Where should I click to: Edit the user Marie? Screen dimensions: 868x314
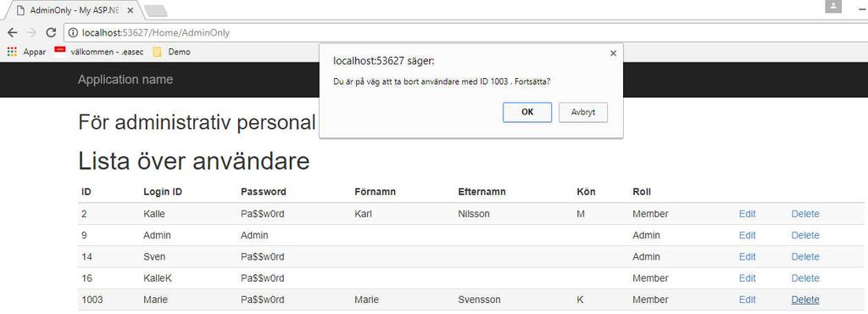click(747, 300)
